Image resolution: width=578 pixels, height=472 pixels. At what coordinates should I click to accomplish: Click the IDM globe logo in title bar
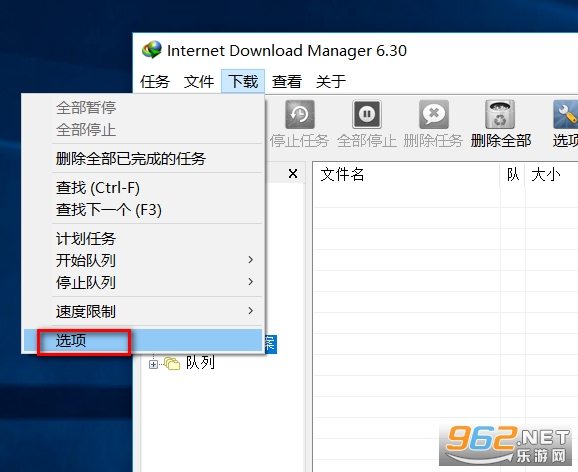click(x=152, y=50)
